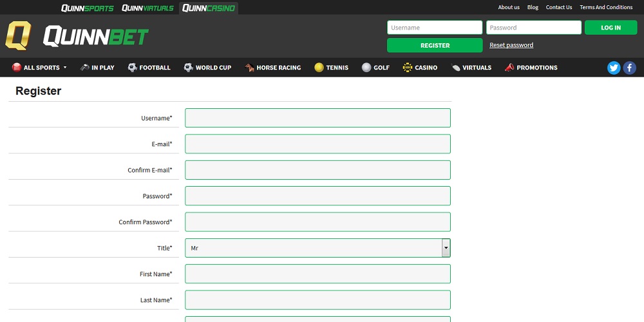Click the Virtuals icon
The height and width of the screenshot is (322, 644).
pos(455,68)
